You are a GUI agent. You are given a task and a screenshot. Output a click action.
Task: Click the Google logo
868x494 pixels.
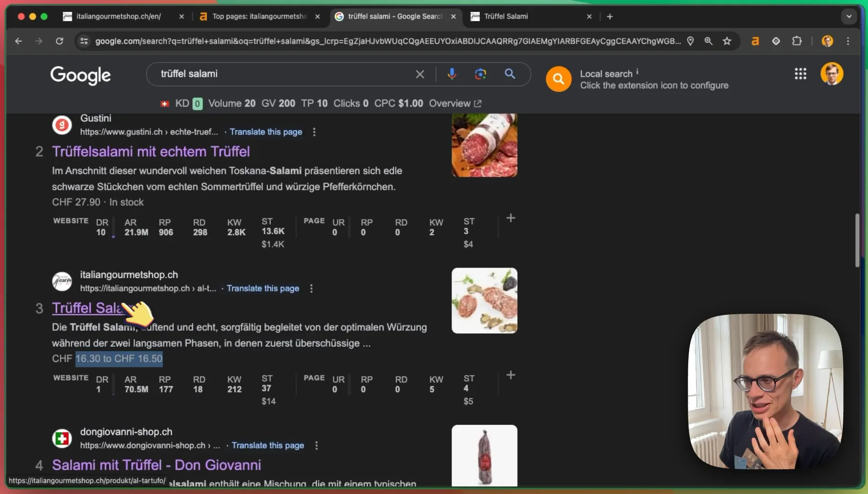(x=80, y=75)
